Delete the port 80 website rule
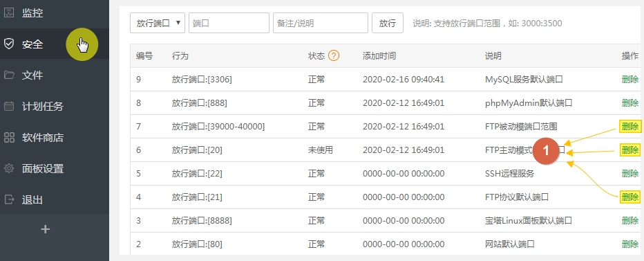This screenshot has width=644, height=261. coord(630,244)
